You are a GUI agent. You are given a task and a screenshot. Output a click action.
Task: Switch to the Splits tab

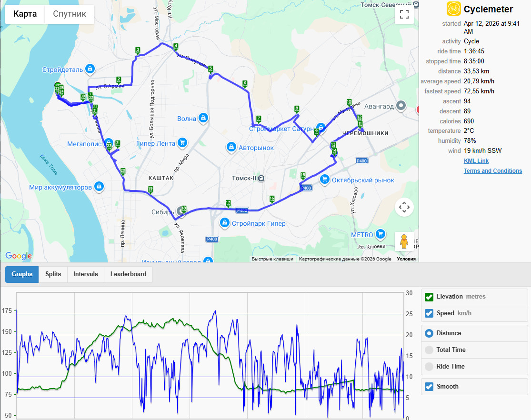click(53, 274)
